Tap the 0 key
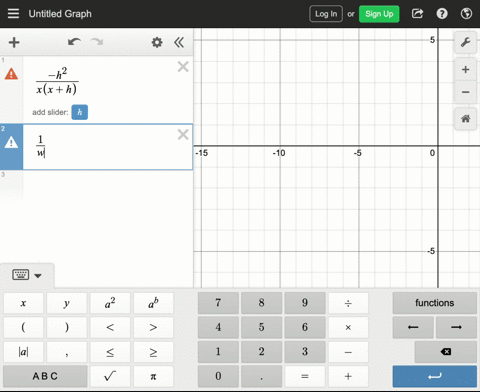This screenshot has width=480, height=392. click(218, 376)
